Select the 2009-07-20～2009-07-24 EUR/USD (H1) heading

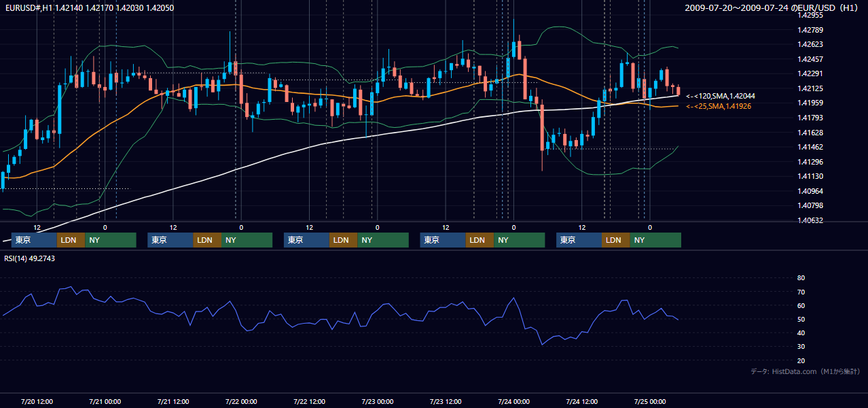point(773,7)
